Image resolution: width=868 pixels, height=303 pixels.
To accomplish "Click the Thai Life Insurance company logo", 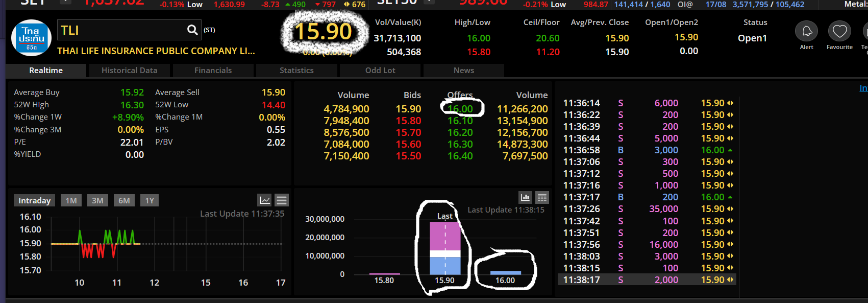I will click(x=31, y=38).
